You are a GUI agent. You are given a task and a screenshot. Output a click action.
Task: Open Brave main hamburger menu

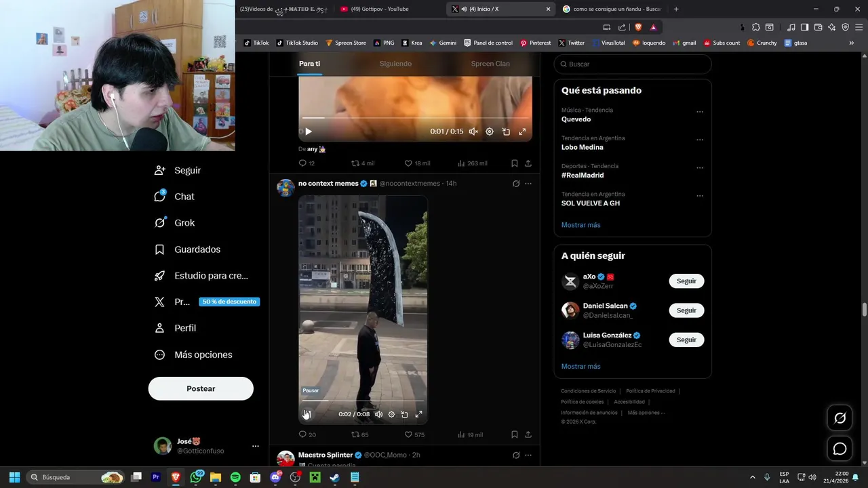point(858,27)
